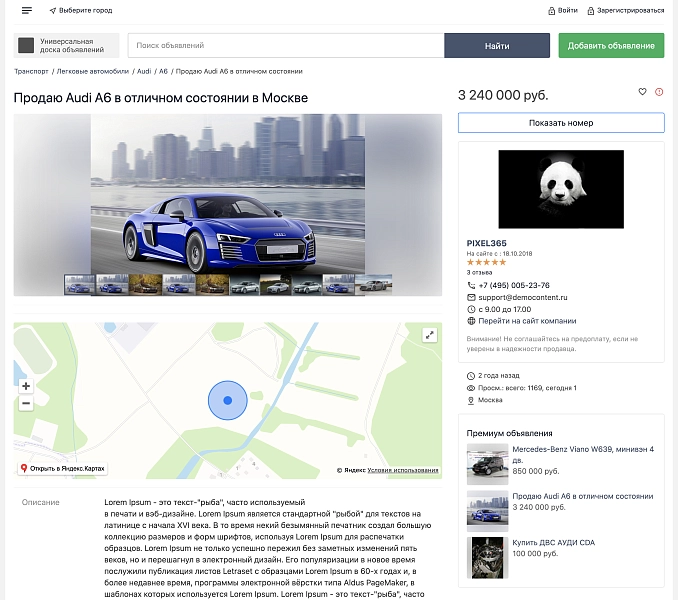Focus the Поиск объявлений search field
This screenshot has width=678, height=600.
[x=286, y=45]
